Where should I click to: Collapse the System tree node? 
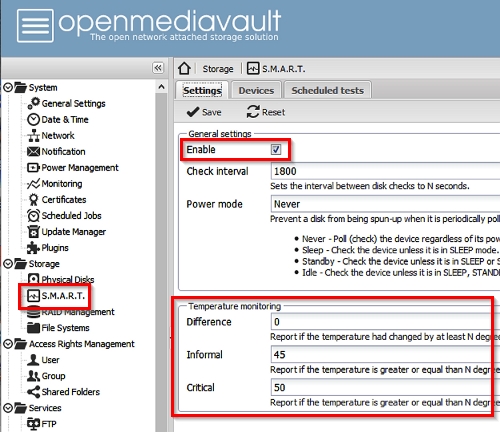[x=8, y=88]
